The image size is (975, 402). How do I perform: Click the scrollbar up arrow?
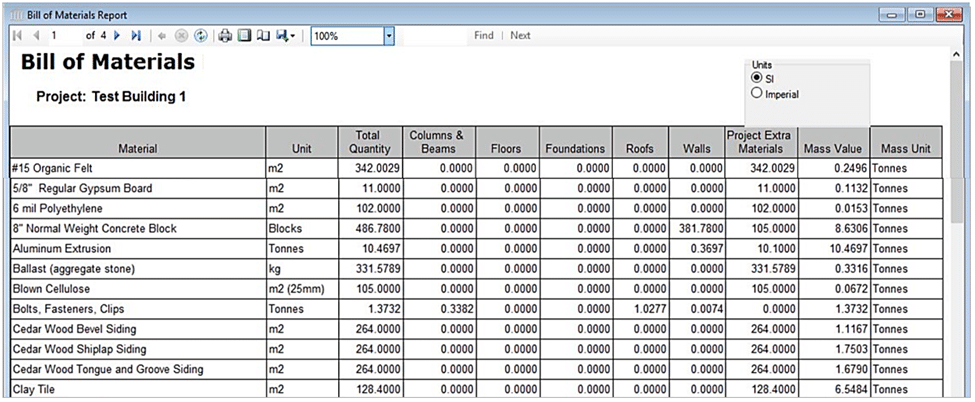pyautogui.click(x=958, y=55)
